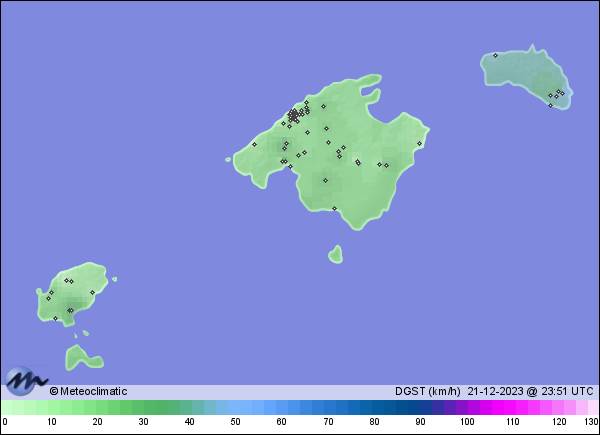Click the scale label 60
Image resolution: width=600 pixels, height=435 pixels.
click(281, 422)
